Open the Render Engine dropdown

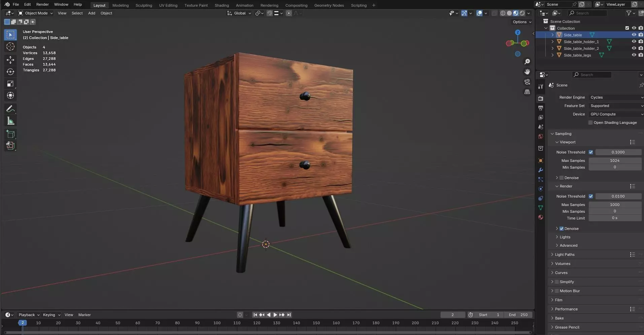coord(616,97)
